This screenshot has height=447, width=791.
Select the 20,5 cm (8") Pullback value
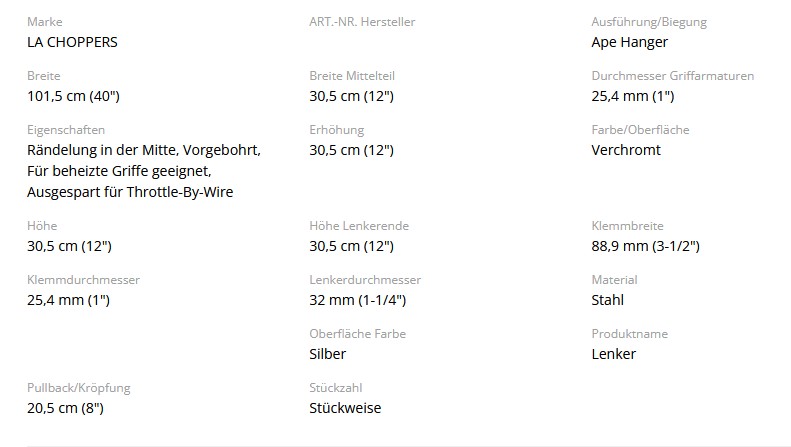pos(66,408)
